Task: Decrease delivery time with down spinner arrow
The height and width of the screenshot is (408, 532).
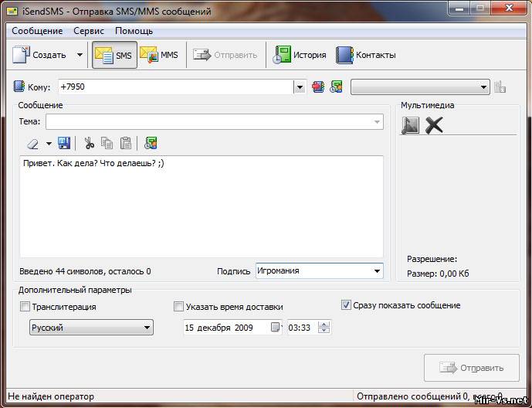Action: [x=324, y=331]
